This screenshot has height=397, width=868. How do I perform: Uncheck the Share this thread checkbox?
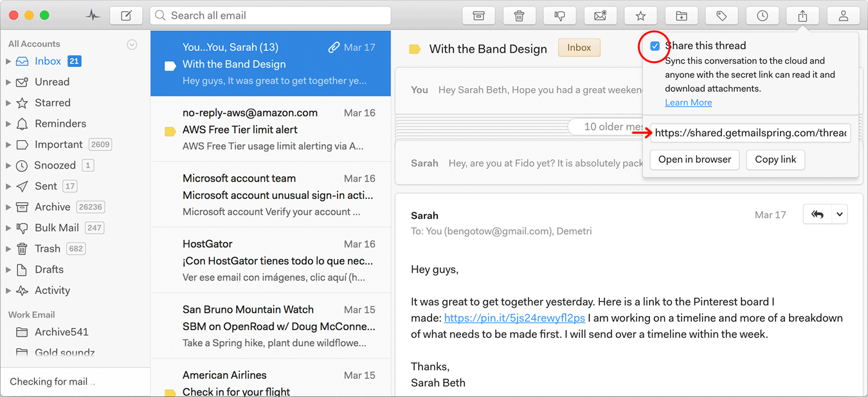coord(655,46)
